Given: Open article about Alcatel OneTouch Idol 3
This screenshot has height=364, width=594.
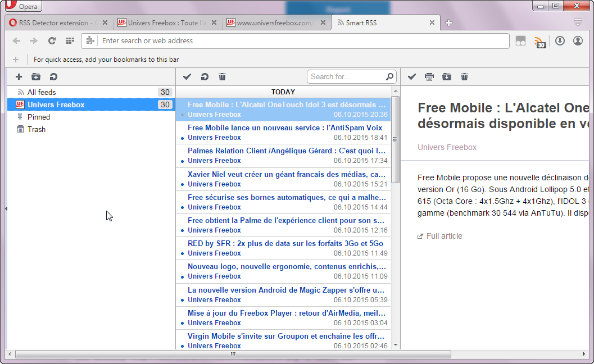Looking at the screenshot, I should pyautogui.click(x=283, y=110).
